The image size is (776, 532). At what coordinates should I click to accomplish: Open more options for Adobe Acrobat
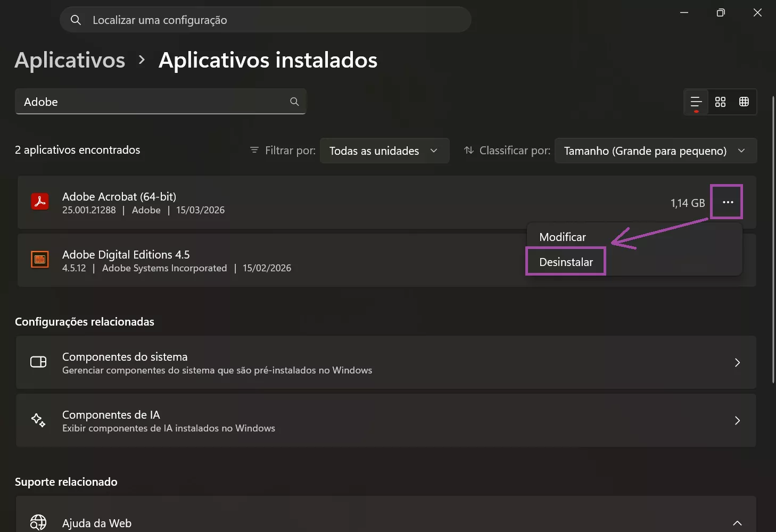point(727,202)
